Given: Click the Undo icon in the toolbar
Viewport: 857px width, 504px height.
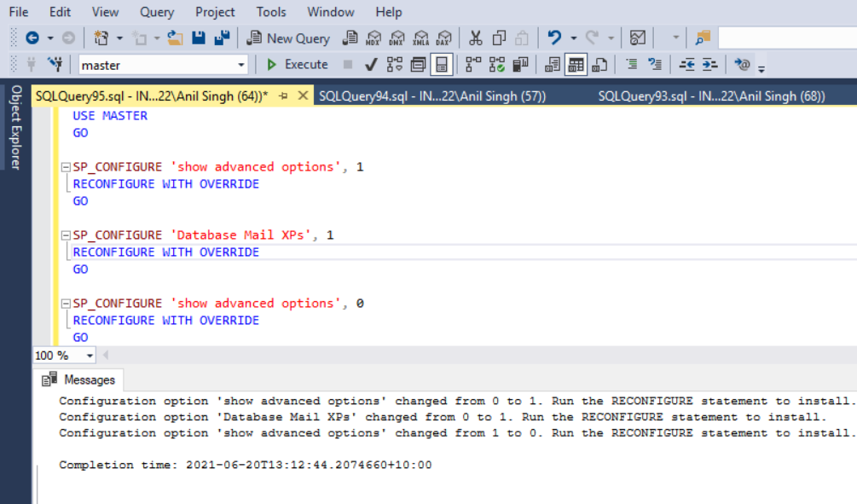Looking at the screenshot, I should (x=553, y=38).
